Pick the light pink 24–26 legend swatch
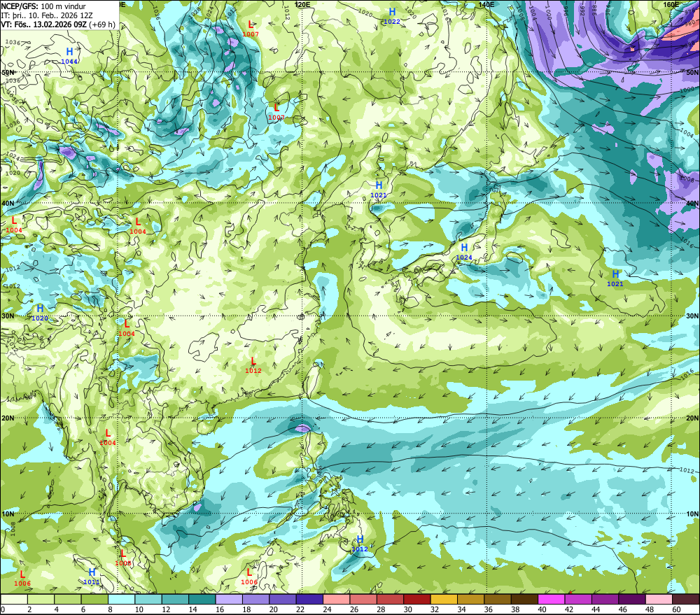 (336, 600)
